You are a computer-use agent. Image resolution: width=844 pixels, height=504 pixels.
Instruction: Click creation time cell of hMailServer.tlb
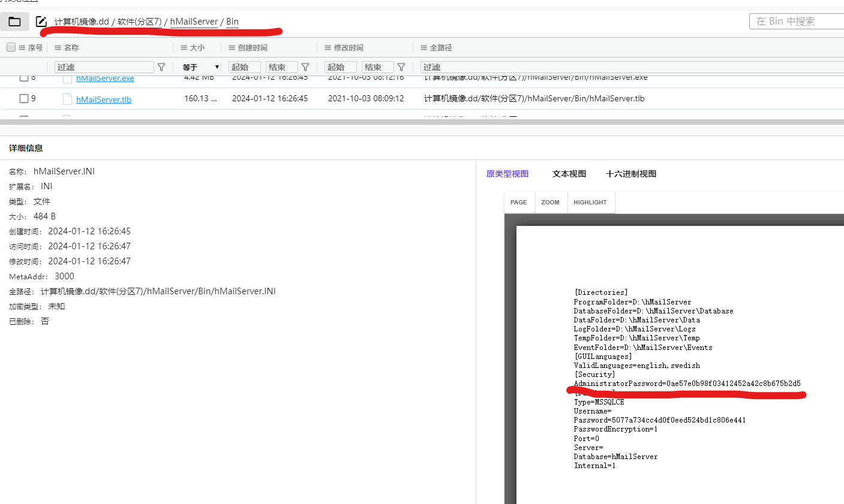[x=270, y=98]
